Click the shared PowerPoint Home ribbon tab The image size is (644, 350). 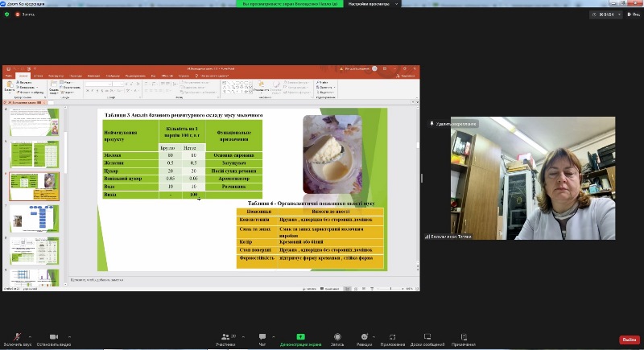pos(23,76)
